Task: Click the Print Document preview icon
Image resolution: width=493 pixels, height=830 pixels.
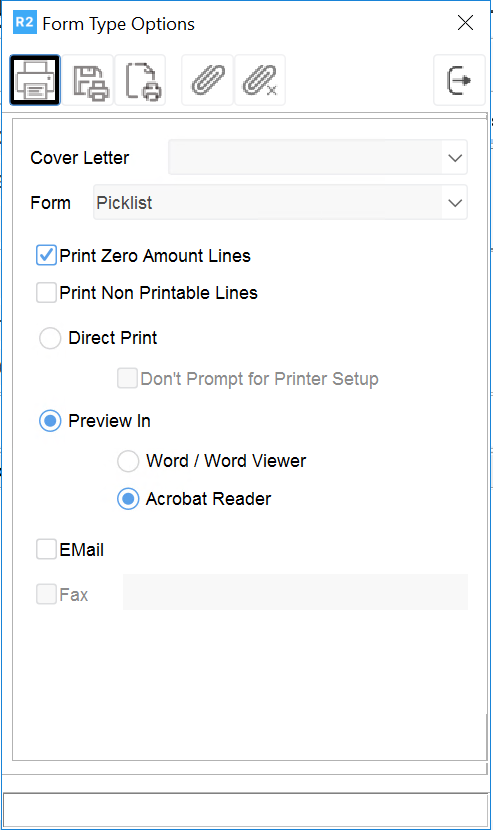Action: point(141,80)
